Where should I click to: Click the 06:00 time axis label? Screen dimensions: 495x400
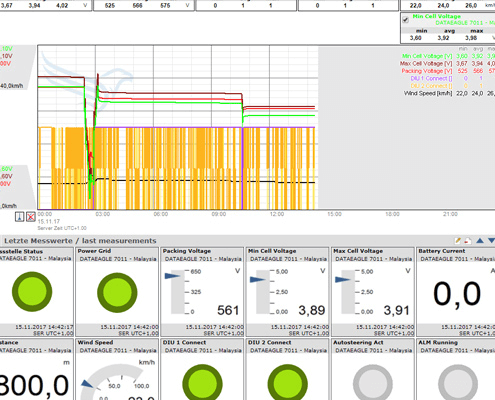click(x=161, y=214)
